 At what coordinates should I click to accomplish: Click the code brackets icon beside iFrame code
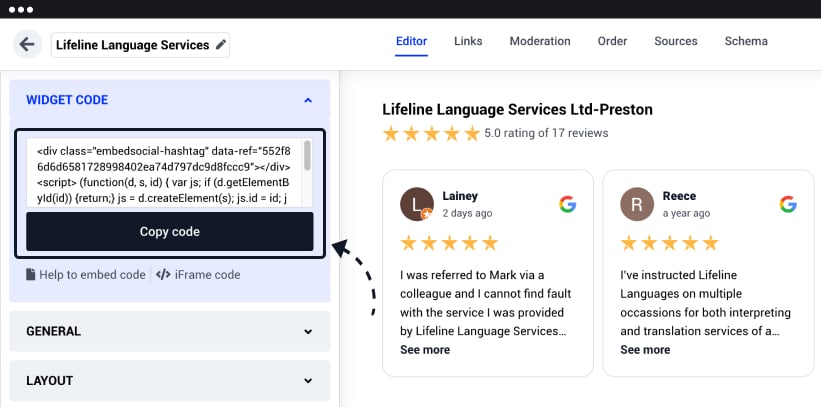(163, 274)
